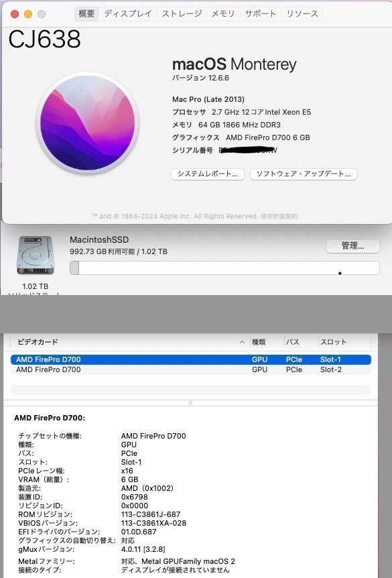Sort by the ビデオカード column header
Screen dimensions: 392x578
coord(38,342)
